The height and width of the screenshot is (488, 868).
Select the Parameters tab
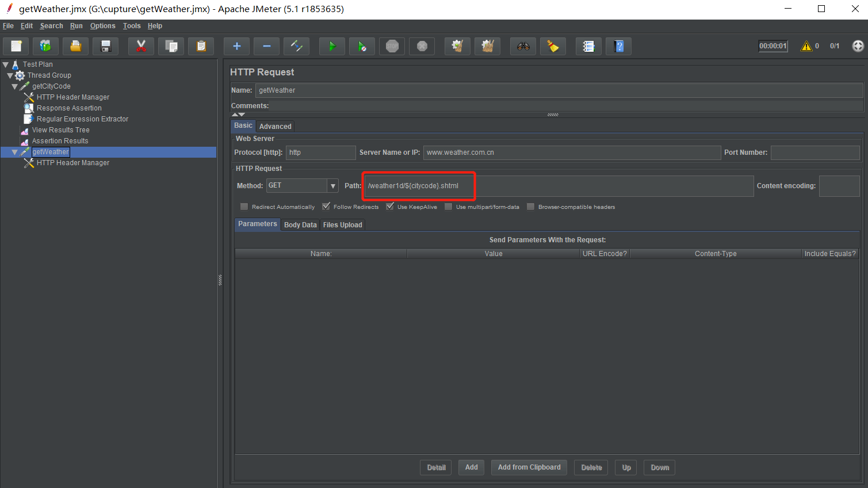coord(258,224)
